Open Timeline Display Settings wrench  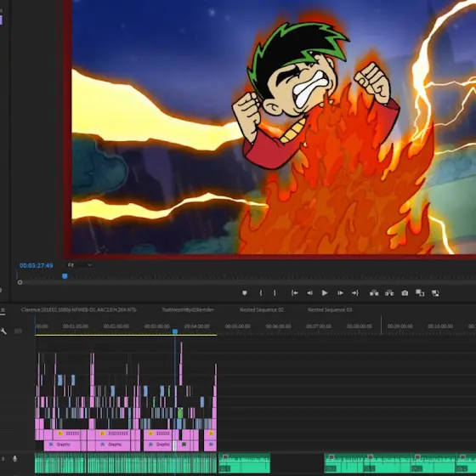(3, 331)
